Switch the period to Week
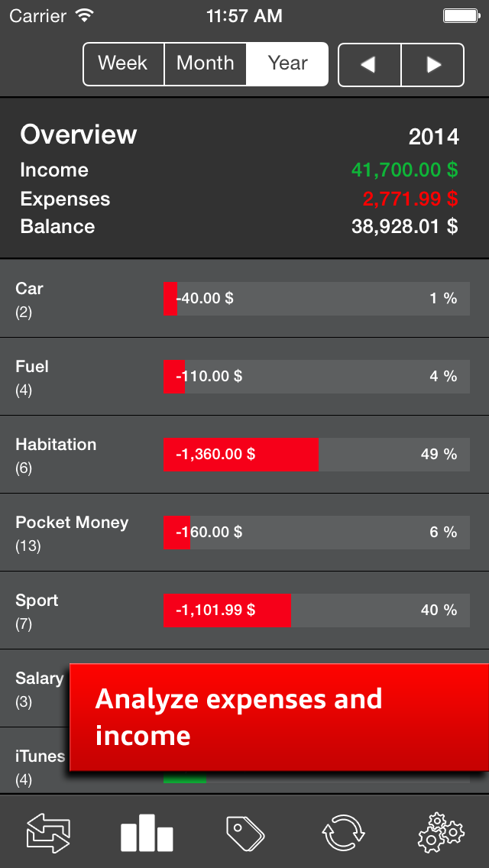 (124, 64)
